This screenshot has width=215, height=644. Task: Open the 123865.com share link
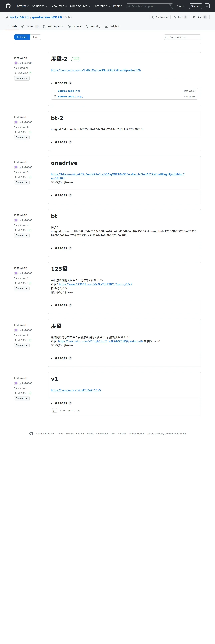[96, 284]
